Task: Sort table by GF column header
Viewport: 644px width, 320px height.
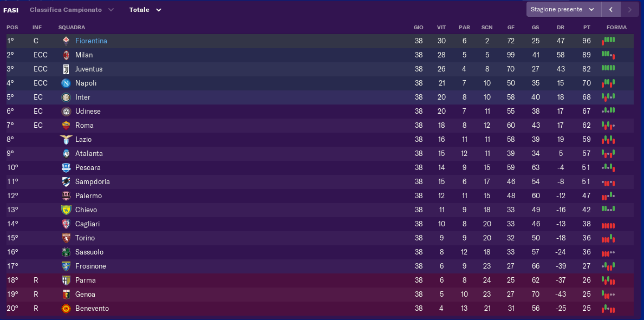Action: click(511, 28)
